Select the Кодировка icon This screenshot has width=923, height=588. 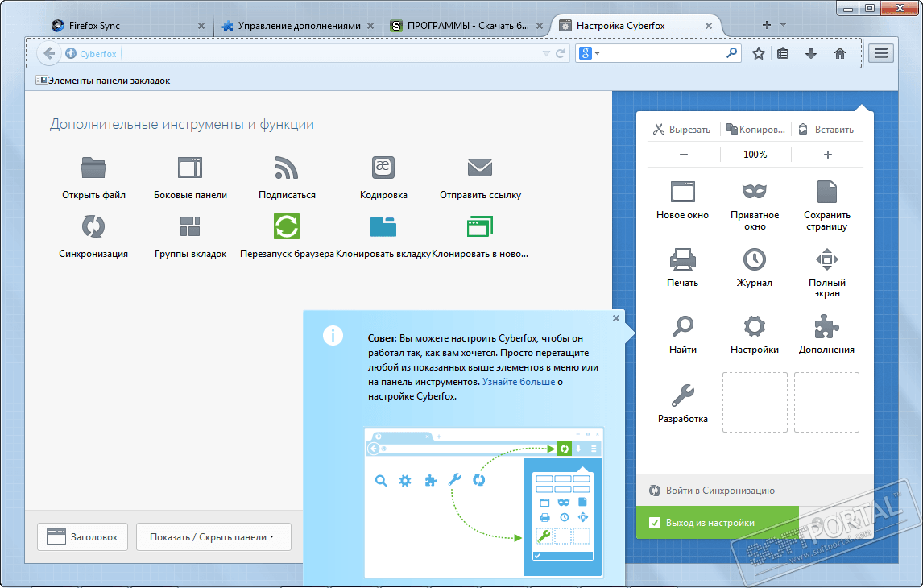(x=383, y=168)
